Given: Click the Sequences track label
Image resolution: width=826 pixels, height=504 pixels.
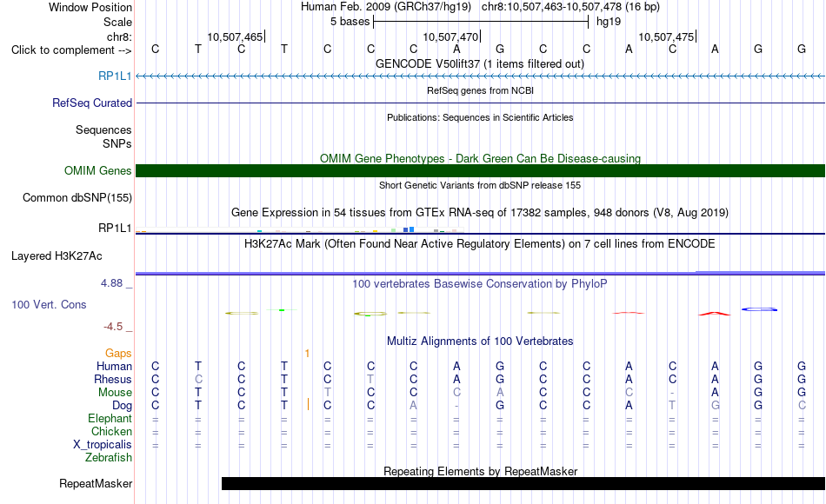Looking at the screenshot, I should 103,129.
